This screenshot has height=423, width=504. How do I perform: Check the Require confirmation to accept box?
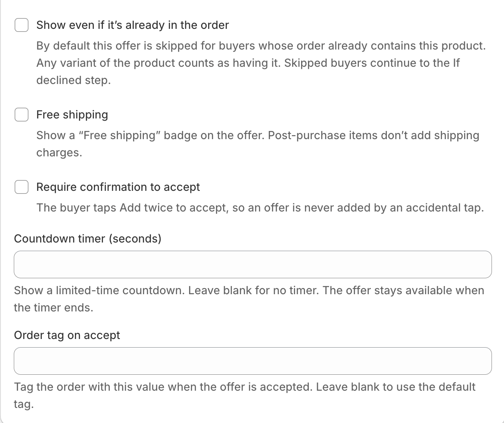coord(22,187)
